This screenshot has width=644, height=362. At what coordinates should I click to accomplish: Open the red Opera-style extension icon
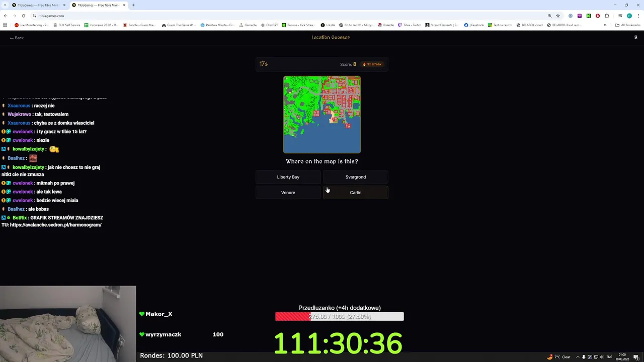click(598, 16)
